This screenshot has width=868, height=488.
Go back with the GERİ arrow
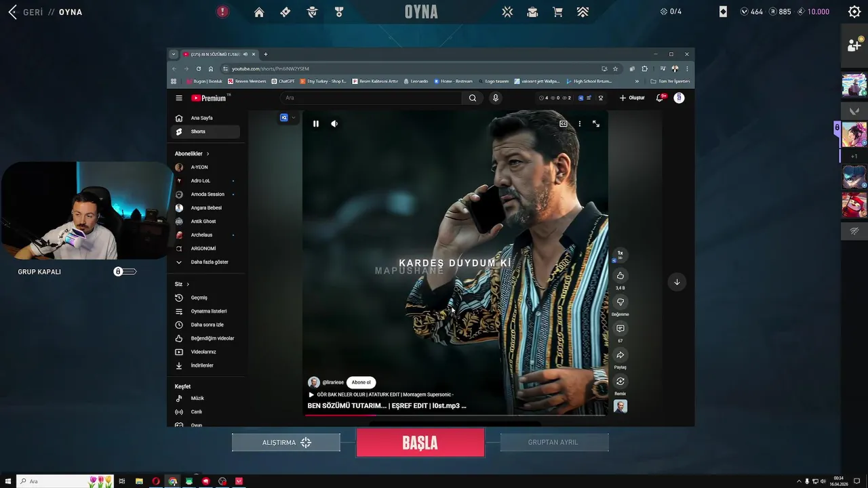click(x=12, y=12)
